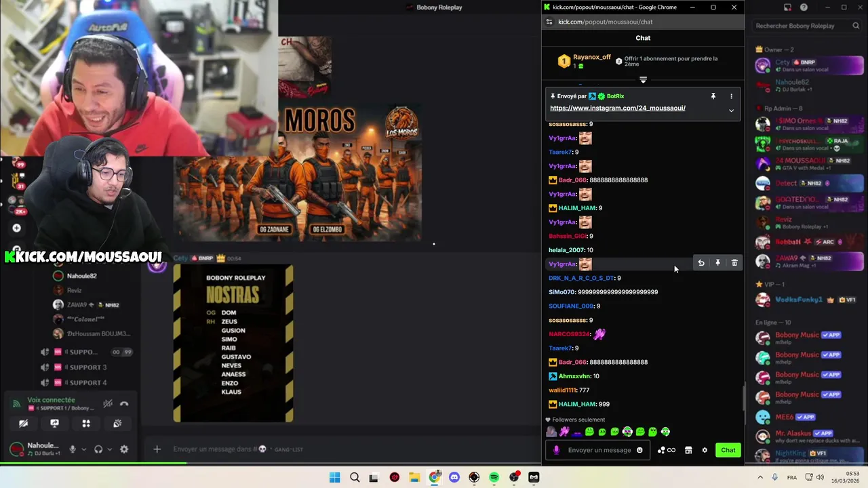Open Rayanox_off top gifter entry
The image size is (868, 488).
coord(585,61)
